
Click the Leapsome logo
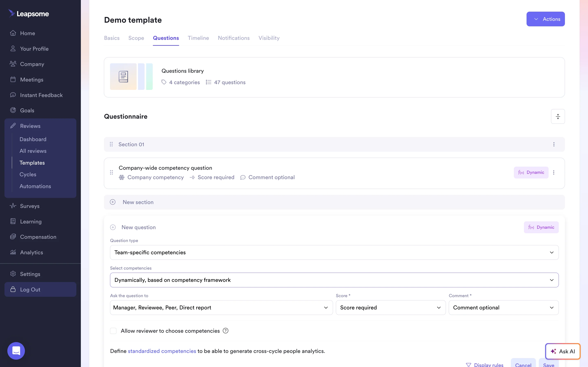29,14
